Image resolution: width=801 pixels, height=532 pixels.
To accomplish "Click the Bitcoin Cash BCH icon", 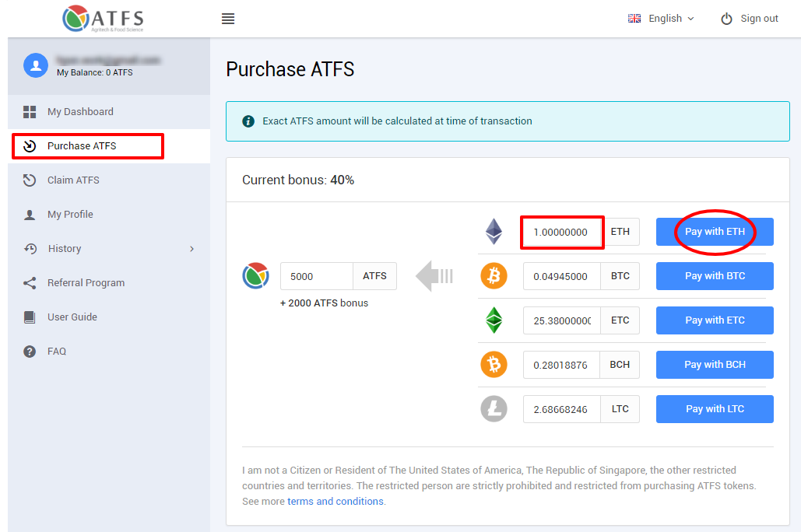I will click(x=494, y=365).
